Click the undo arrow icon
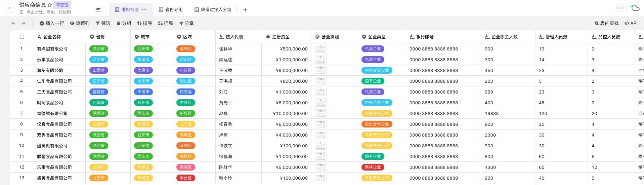 click(13, 23)
